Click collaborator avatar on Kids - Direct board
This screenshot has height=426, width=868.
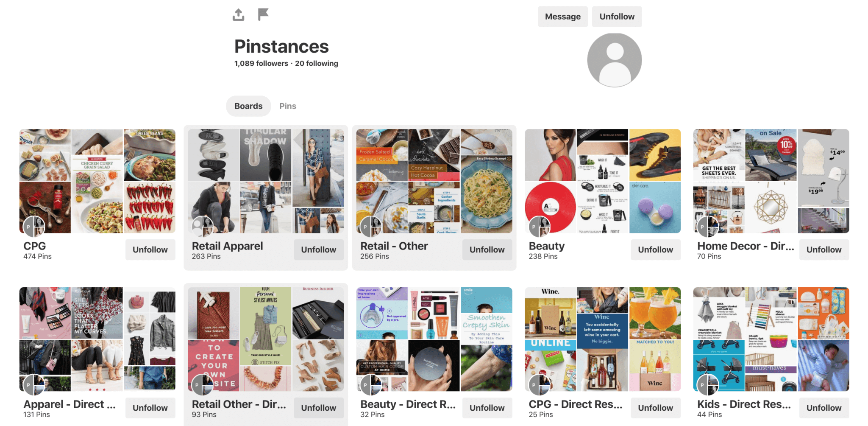tap(707, 385)
